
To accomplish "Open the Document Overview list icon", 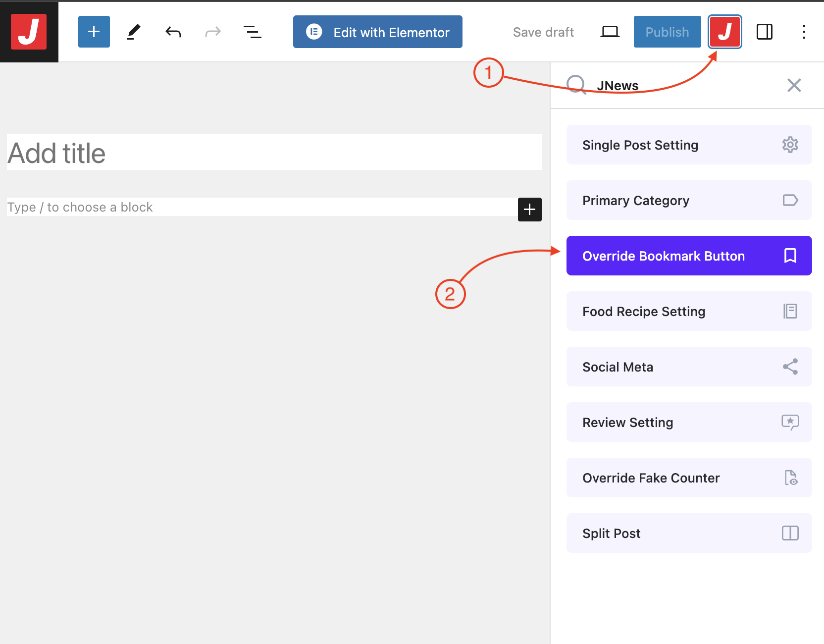I will (252, 32).
